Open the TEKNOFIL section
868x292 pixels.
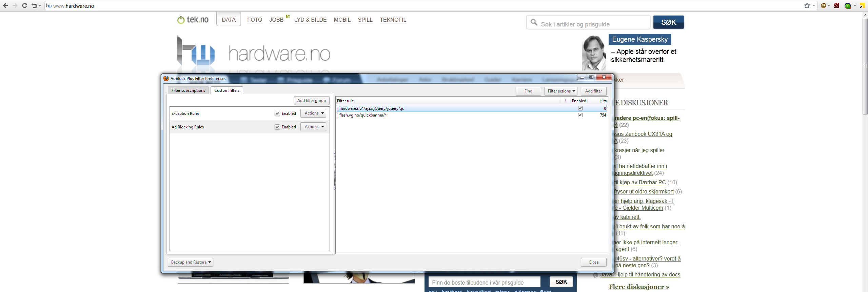393,20
